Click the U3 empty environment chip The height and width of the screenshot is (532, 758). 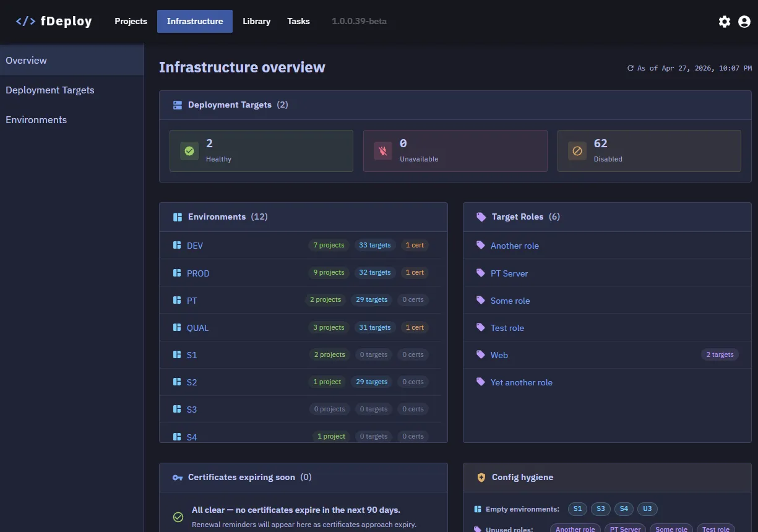pos(647,509)
